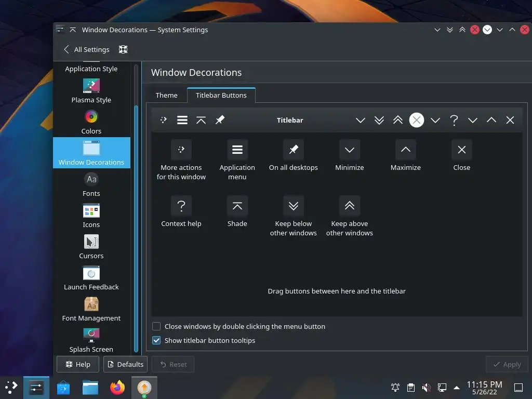Click the shade icon in Titlebar preview
This screenshot has height=399, width=532.
click(x=201, y=120)
